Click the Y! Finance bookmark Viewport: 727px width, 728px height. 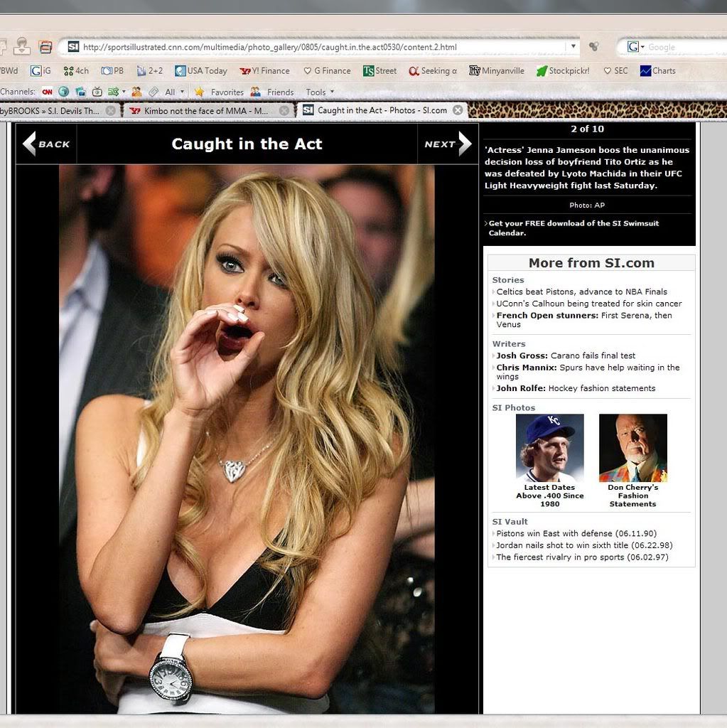[x=264, y=71]
